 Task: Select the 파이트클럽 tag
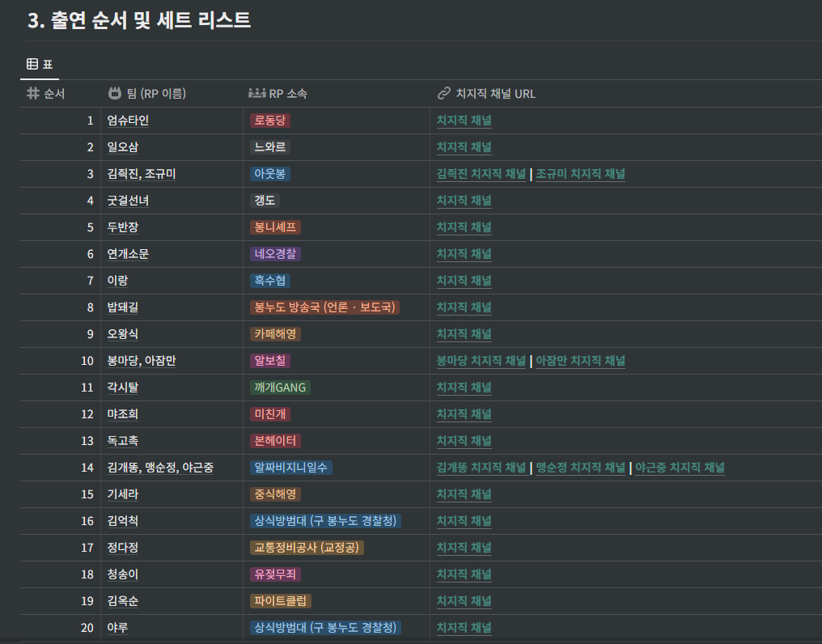(x=281, y=601)
